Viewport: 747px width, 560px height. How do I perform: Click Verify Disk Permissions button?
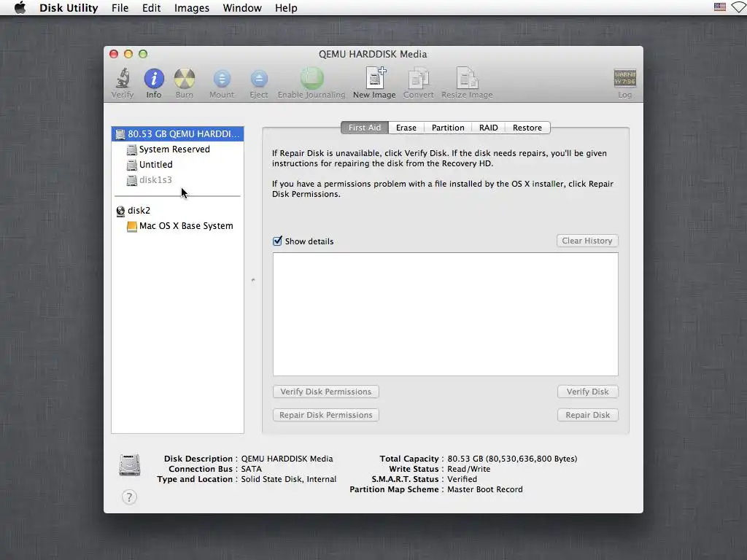326,392
